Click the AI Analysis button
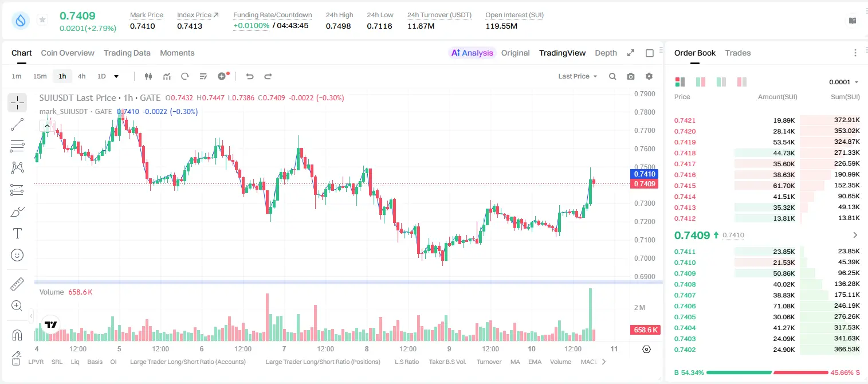Image resolution: width=868 pixels, height=384 pixels. coord(472,53)
